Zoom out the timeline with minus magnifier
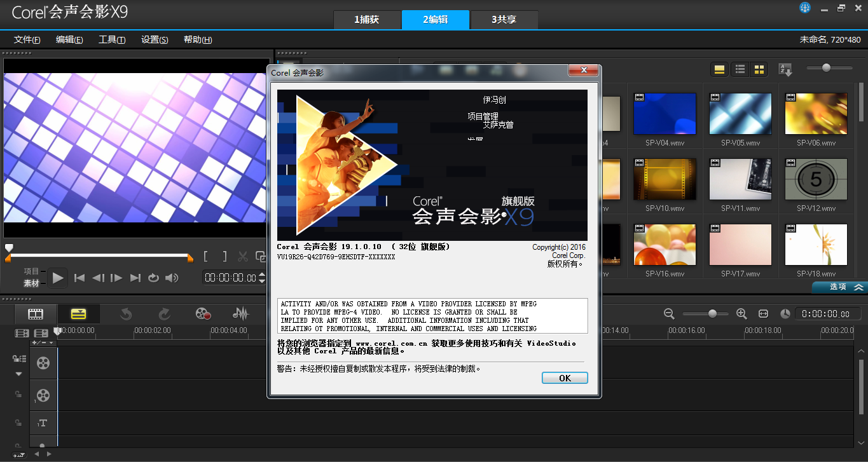This screenshot has height=462, width=868. (x=669, y=313)
